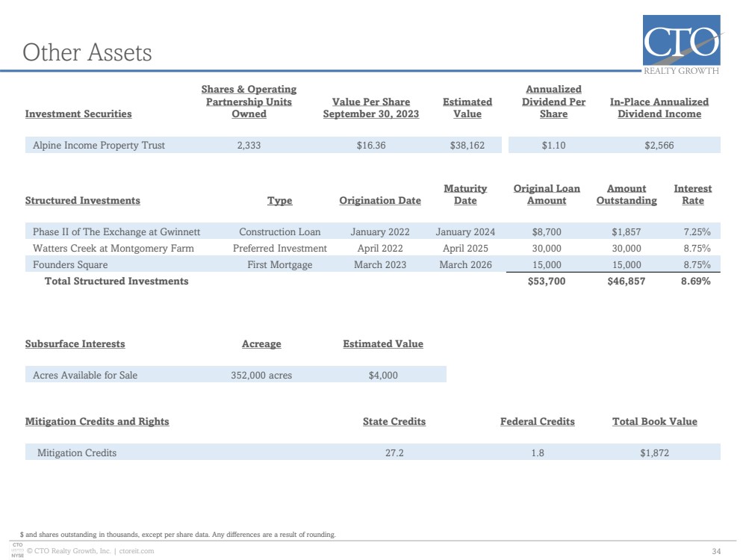Click the 'Total Structured Investments' label
This screenshot has width=746, height=560.
click(116, 281)
